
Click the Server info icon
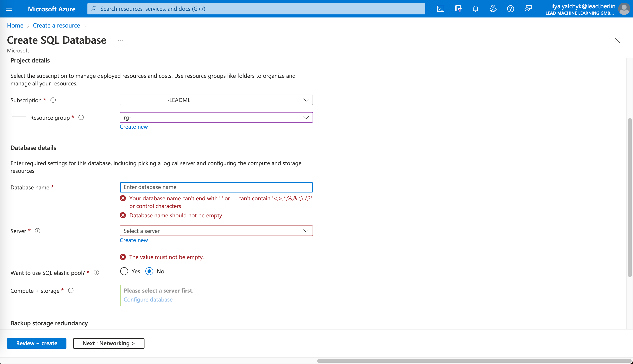pos(38,231)
